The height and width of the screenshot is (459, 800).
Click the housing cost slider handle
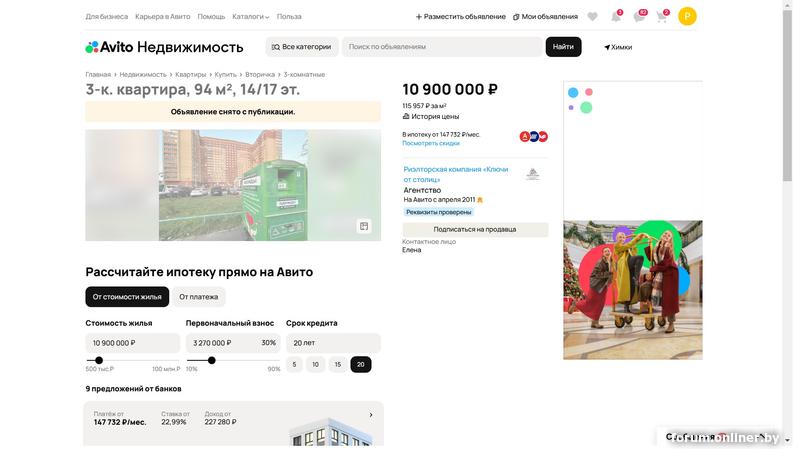pos(99,361)
